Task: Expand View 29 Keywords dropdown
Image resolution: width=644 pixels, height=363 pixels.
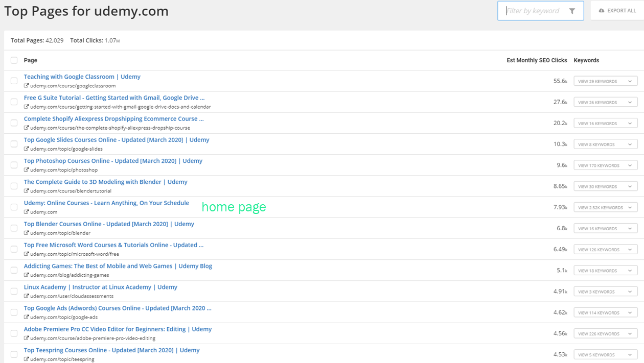Action: point(606,81)
